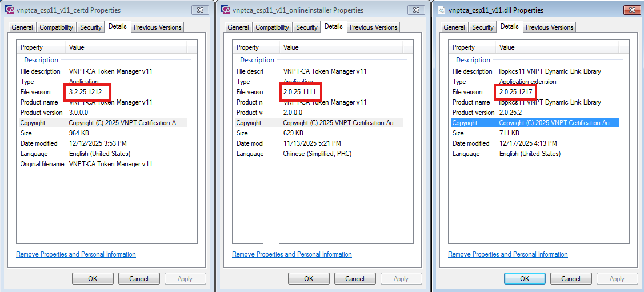Viewport: 644px width, 292px height.
Task: Select the file version value 3.2.25.1212
Action: pos(86,92)
